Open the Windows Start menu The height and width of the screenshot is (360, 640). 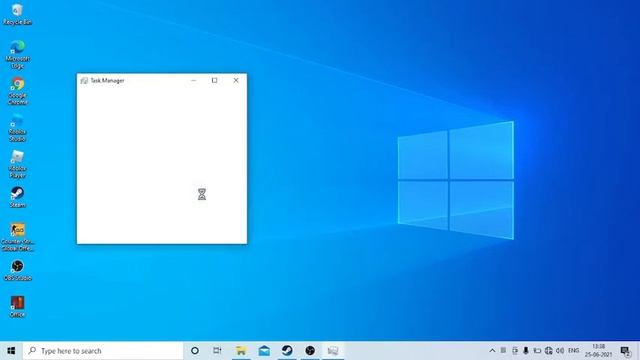point(11,351)
